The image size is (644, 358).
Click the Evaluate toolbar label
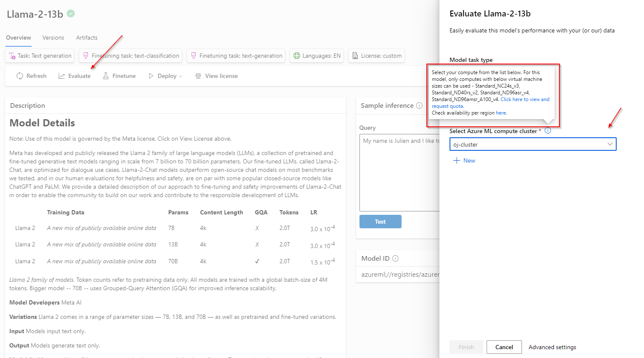[x=80, y=76]
